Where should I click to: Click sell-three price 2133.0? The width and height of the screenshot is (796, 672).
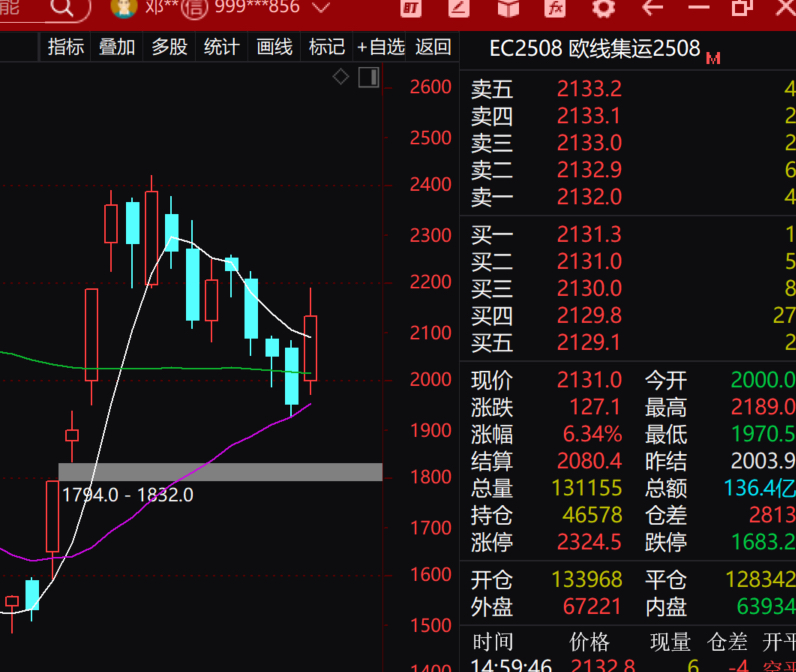(x=589, y=143)
